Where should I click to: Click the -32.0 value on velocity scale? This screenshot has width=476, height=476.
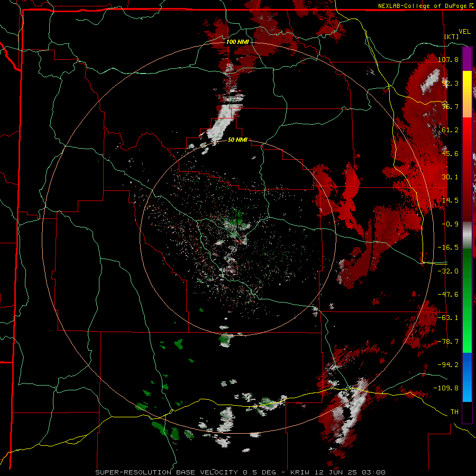pyautogui.click(x=448, y=271)
